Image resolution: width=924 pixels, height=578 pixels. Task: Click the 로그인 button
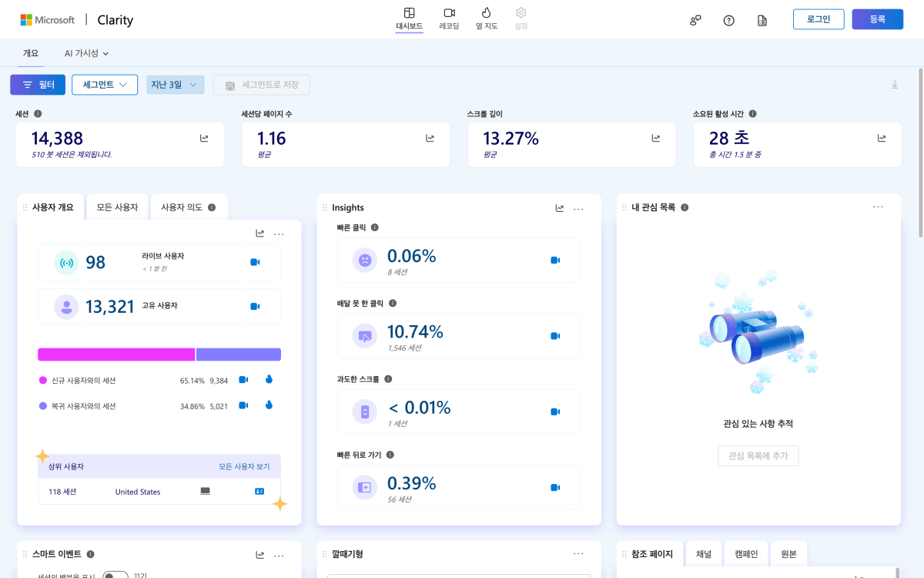[819, 19]
